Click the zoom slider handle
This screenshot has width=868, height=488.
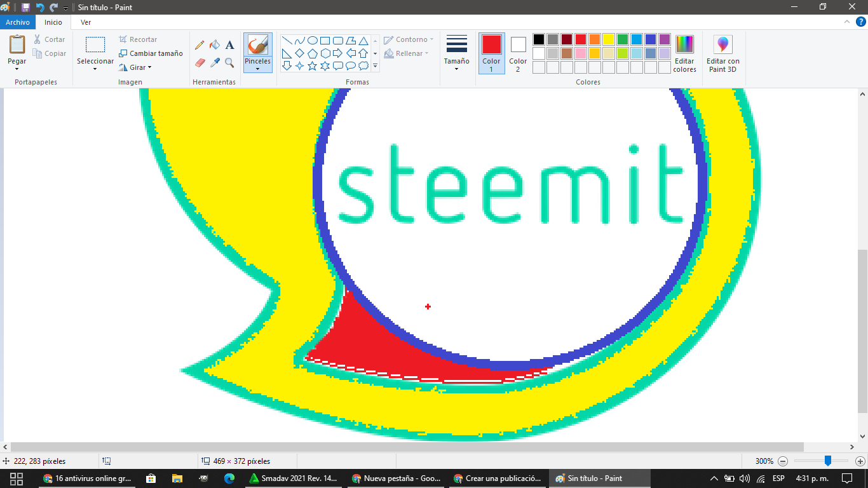click(827, 461)
